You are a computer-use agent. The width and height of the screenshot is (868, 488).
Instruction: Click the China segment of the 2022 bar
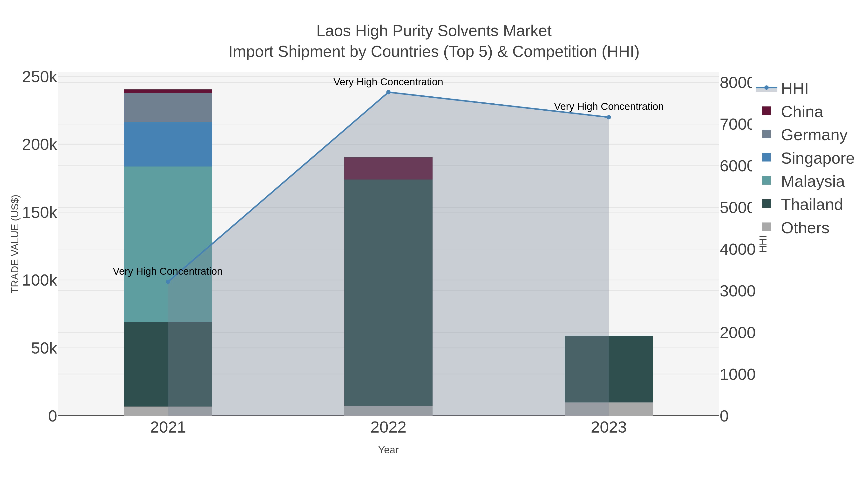[x=388, y=168]
